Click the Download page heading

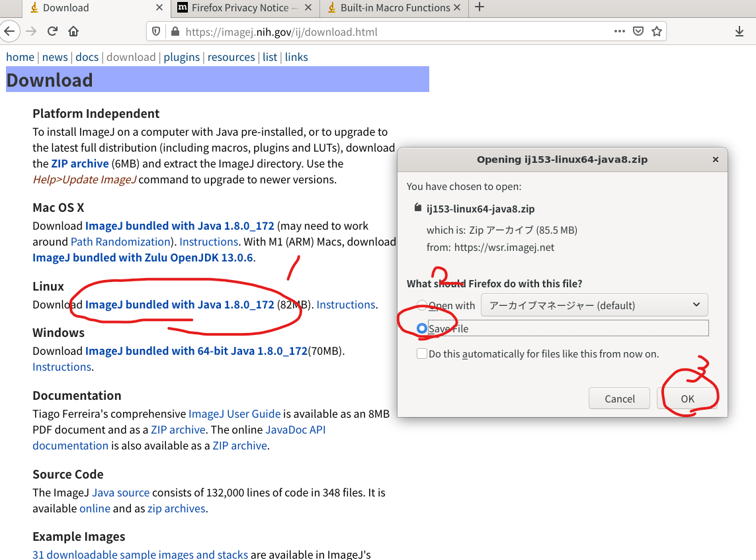(x=49, y=80)
